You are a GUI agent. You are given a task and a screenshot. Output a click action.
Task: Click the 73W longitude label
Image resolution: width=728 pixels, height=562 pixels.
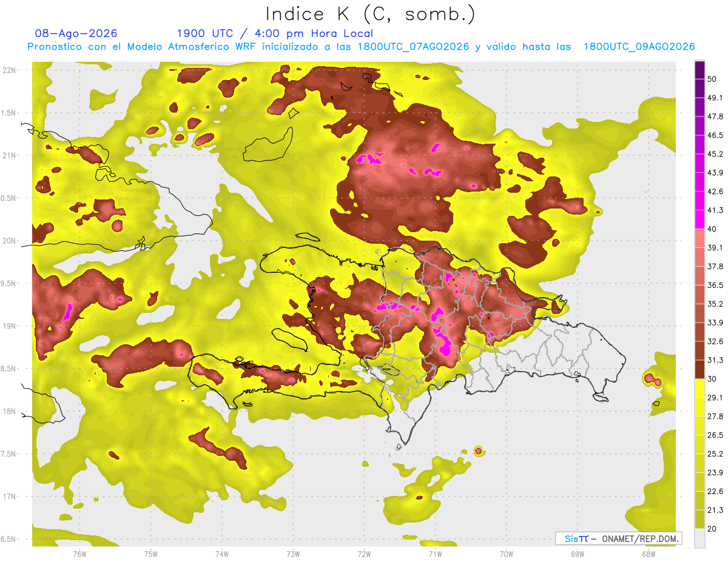pos(293,554)
